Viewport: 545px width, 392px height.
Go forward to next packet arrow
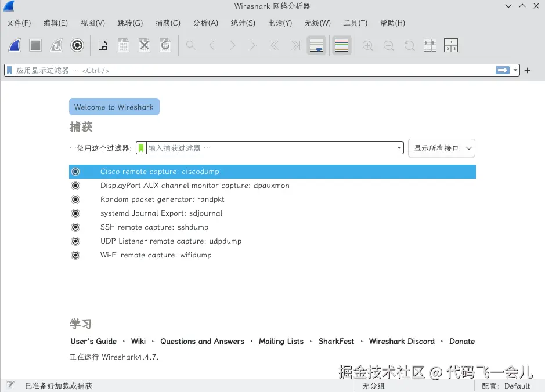point(233,45)
